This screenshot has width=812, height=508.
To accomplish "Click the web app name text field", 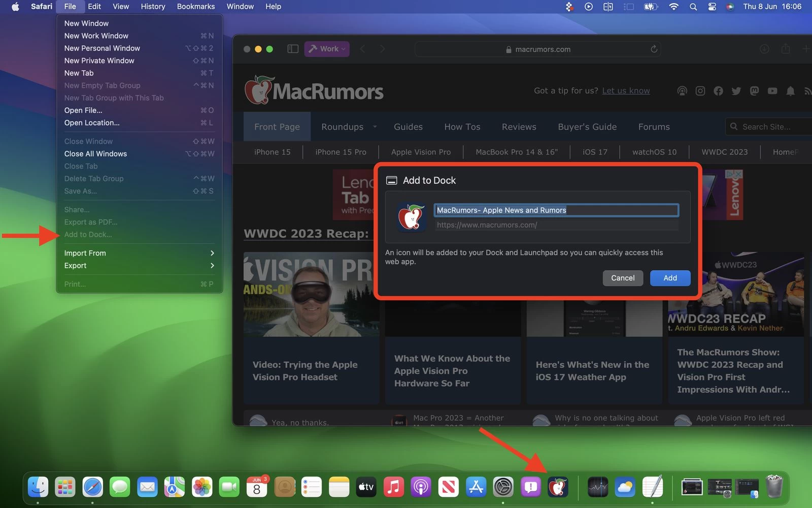I will [556, 210].
